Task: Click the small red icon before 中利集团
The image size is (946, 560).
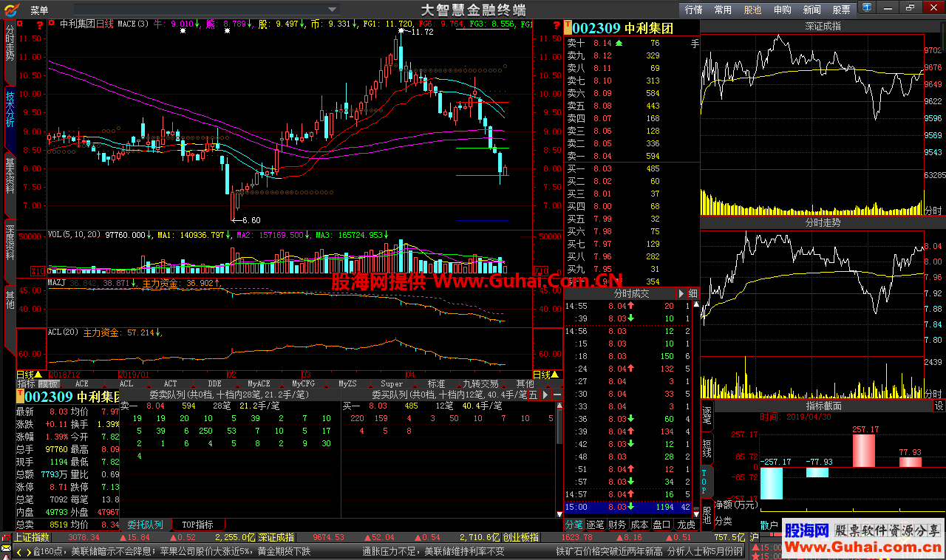Action: click(x=52, y=23)
